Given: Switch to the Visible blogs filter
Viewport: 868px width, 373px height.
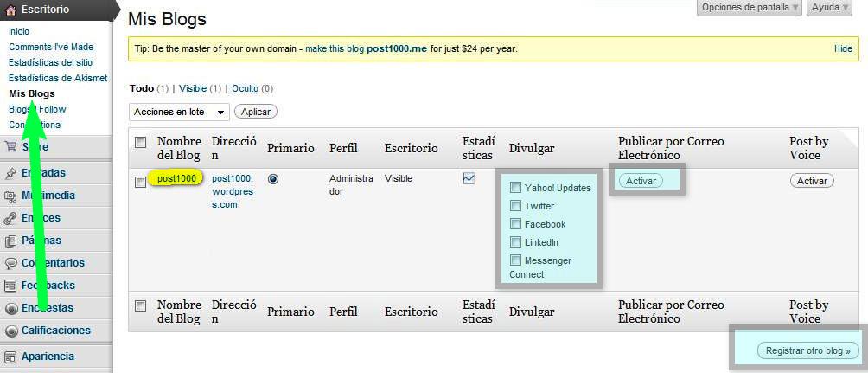Looking at the screenshot, I should point(192,88).
